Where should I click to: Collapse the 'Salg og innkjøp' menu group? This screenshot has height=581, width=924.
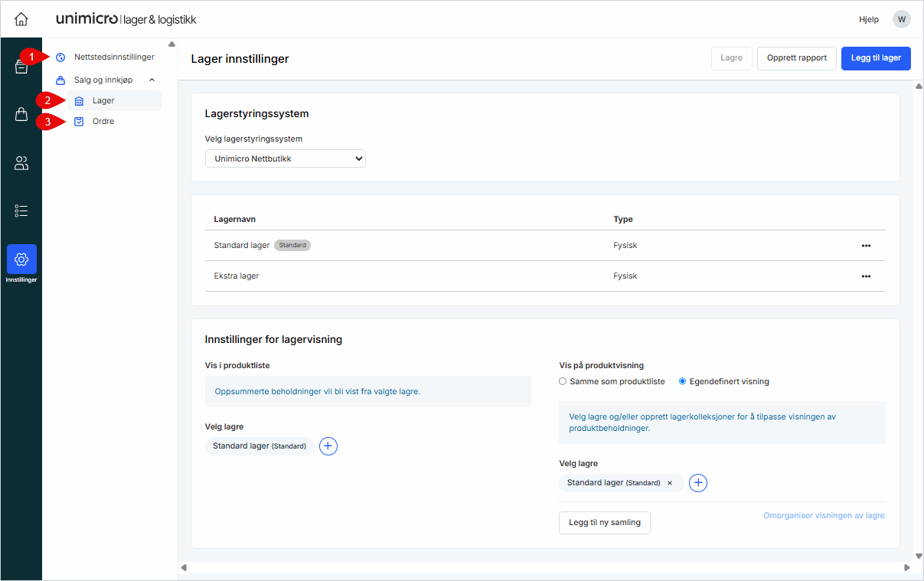click(x=152, y=80)
